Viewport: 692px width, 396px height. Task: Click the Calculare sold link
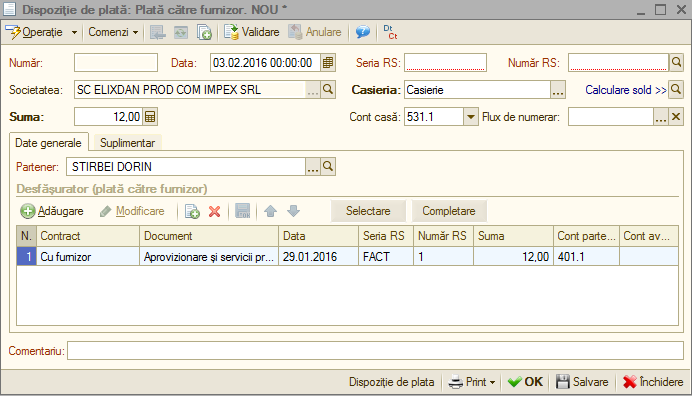(x=626, y=90)
